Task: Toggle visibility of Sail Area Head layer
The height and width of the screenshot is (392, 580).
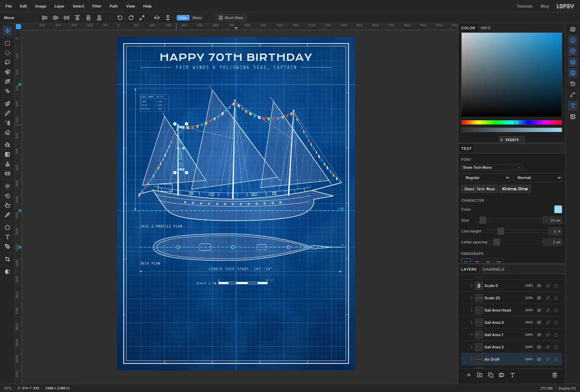Action: [x=539, y=310]
